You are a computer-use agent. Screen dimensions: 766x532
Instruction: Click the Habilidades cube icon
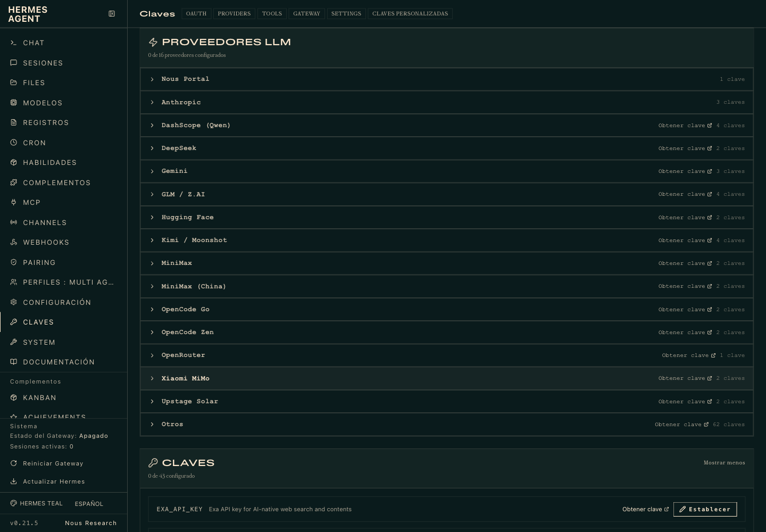[14, 162]
